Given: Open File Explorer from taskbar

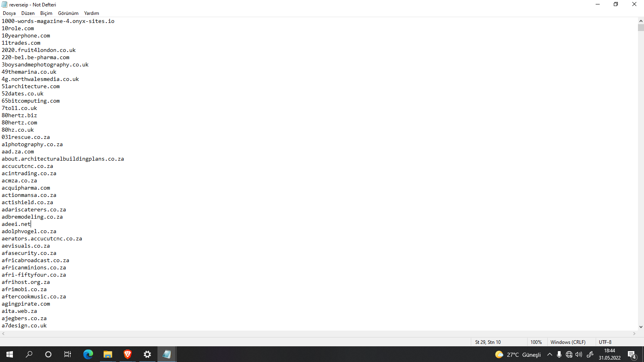Looking at the screenshot, I should (x=108, y=354).
